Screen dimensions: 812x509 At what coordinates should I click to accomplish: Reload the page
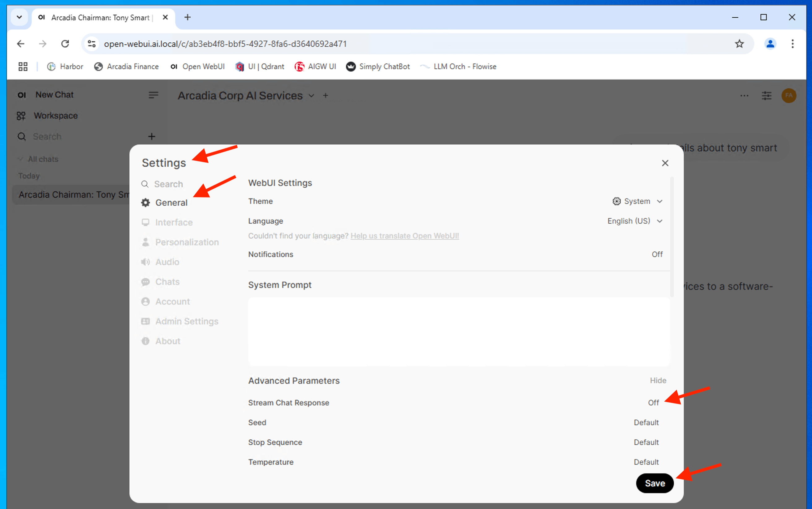65,44
